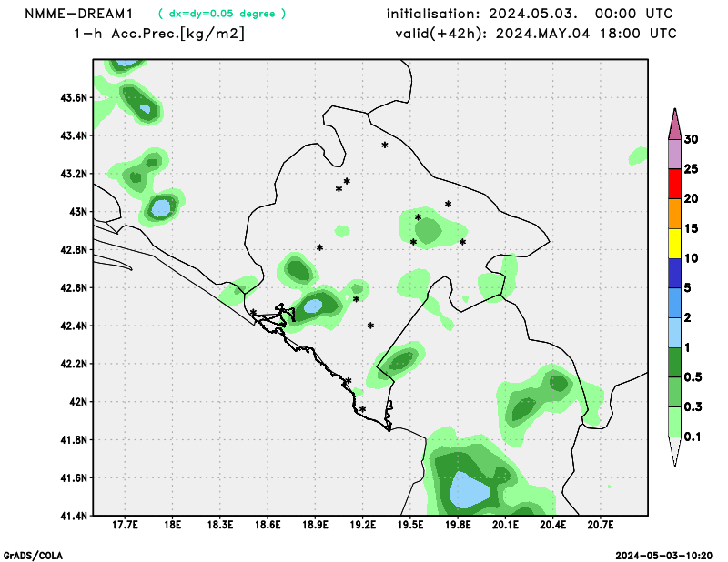Click the "0.5" colorbar value label

point(693,376)
